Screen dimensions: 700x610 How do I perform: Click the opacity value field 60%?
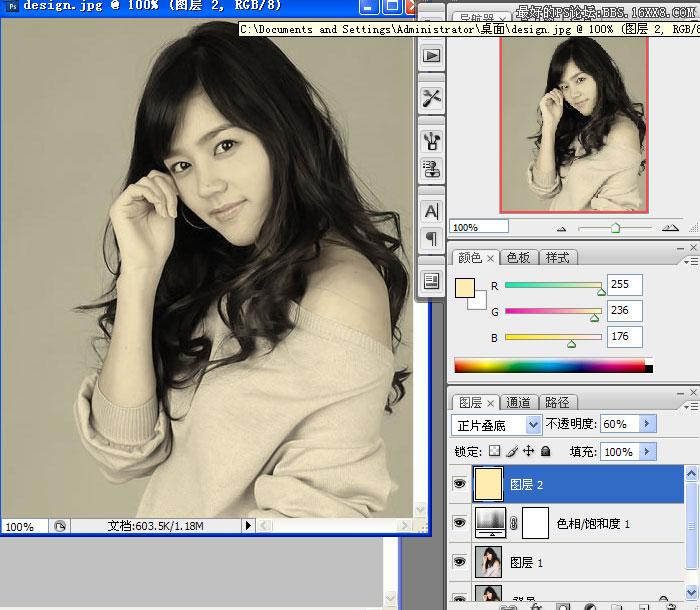tap(620, 424)
